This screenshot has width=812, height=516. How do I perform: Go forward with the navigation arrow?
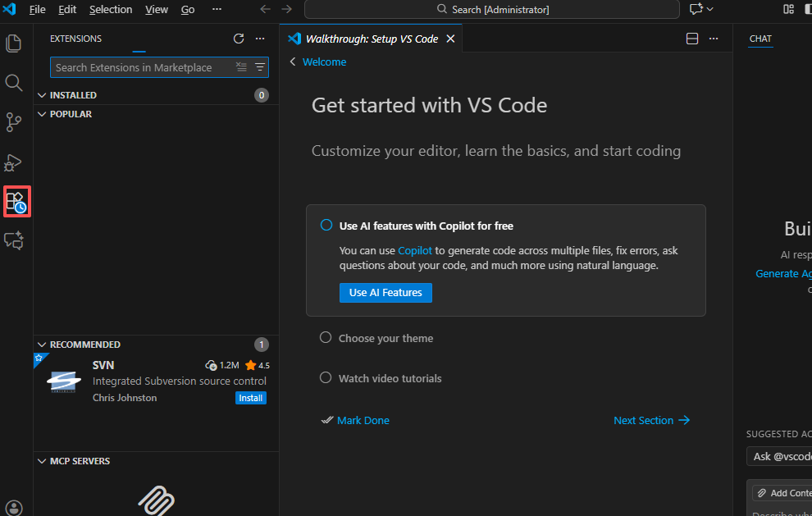[286, 9]
